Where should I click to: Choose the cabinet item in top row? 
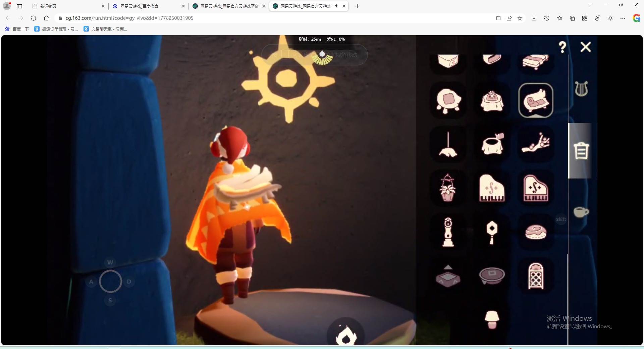[x=448, y=62]
